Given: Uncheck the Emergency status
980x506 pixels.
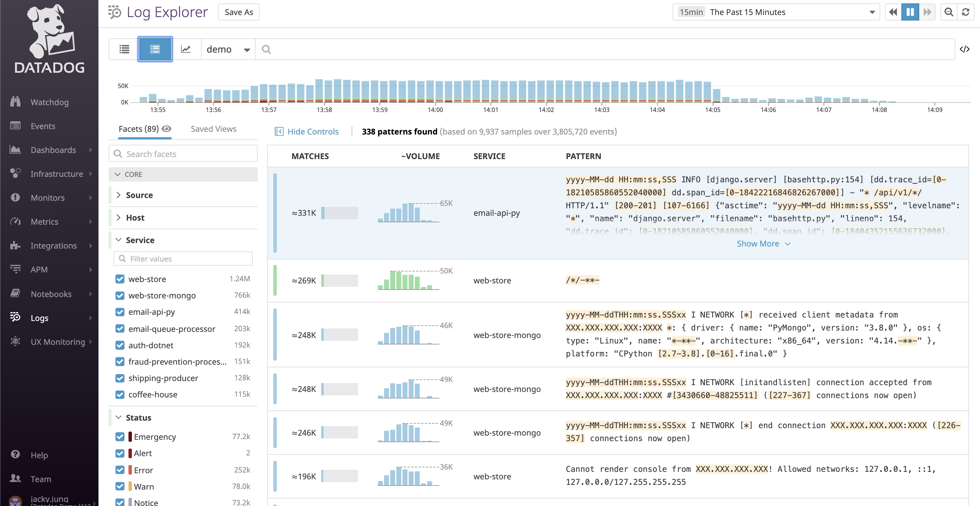Looking at the screenshot, I should 120,436.
